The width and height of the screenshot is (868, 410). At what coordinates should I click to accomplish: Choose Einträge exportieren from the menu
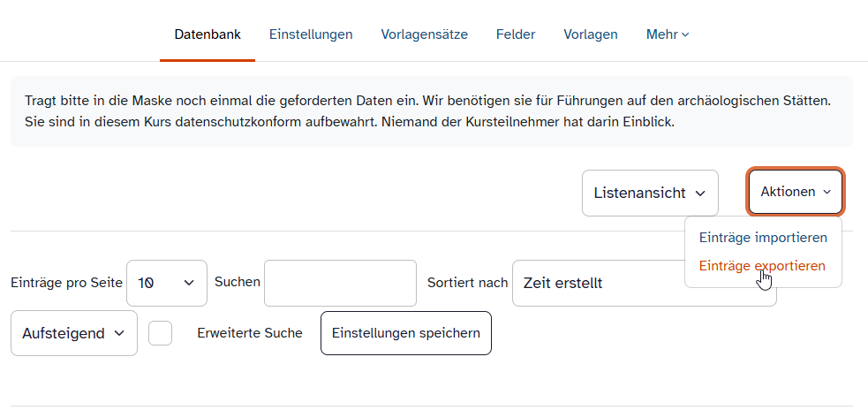pos(762,265)
